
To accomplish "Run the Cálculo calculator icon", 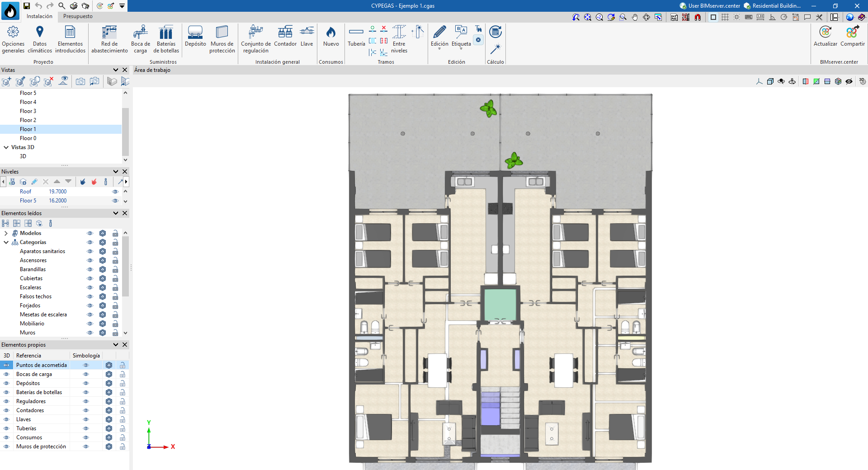I will pyautogui.click(x=495, y=32).
